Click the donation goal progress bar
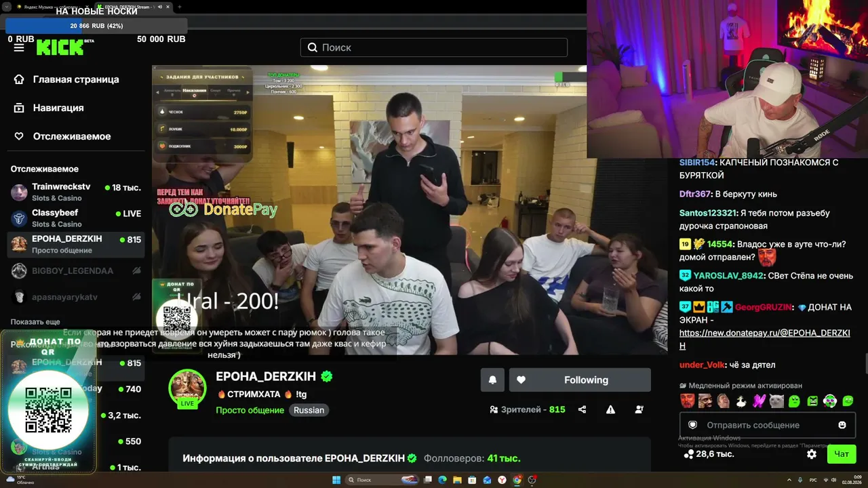 (x=96, y=26)
